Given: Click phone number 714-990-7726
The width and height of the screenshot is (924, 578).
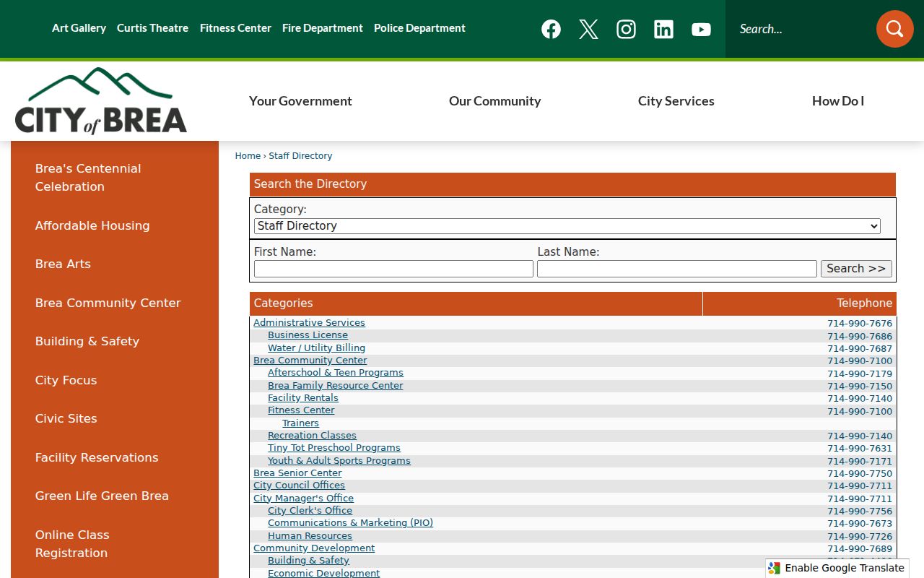Looking at the screenshot, I should [860, 537].
